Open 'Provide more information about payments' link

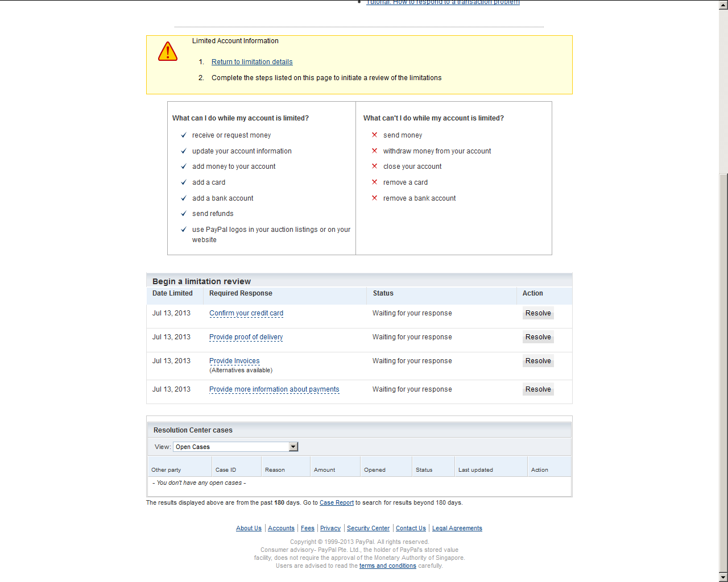click(274, 389)
